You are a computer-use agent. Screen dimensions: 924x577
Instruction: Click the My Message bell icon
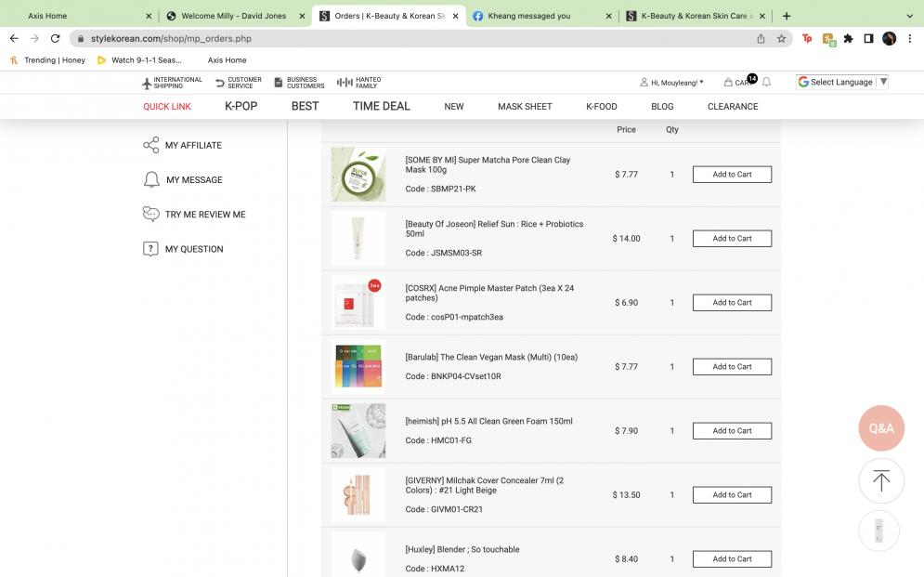point(150,179)
